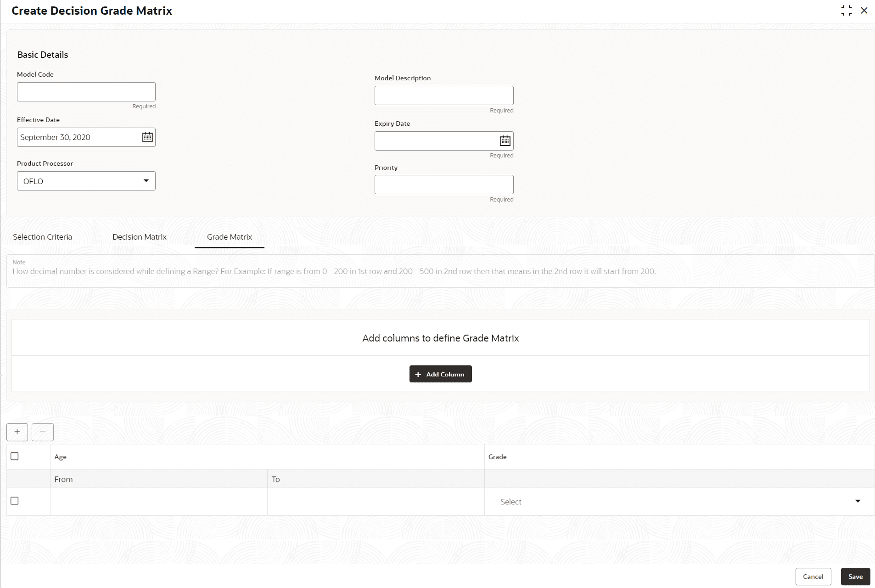Collapse the dialog with the restore icon

846,11
